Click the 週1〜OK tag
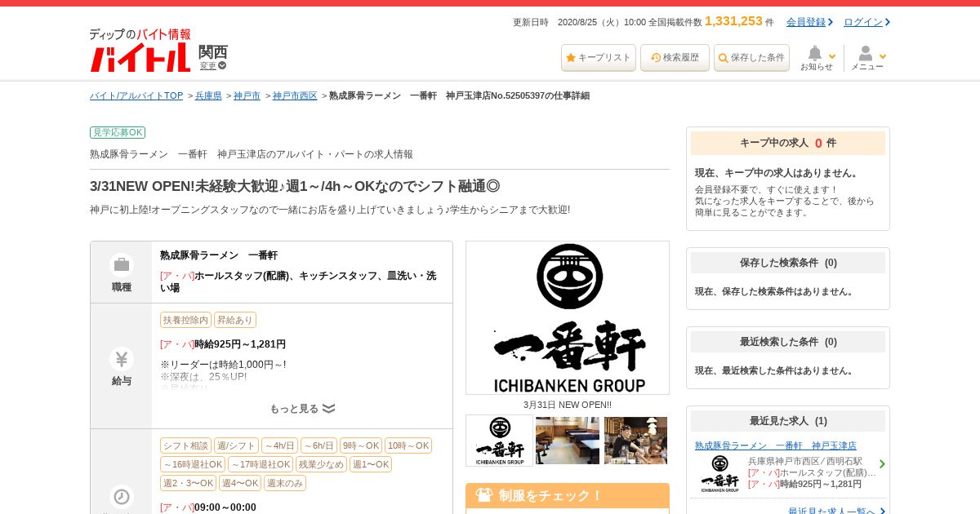Screen dimensions: 980x514 (x=371, y=464)
